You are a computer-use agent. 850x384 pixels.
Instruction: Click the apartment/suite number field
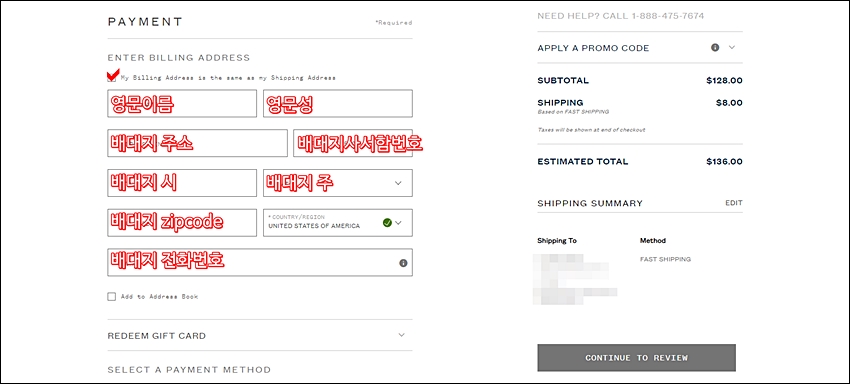[353, 143]
